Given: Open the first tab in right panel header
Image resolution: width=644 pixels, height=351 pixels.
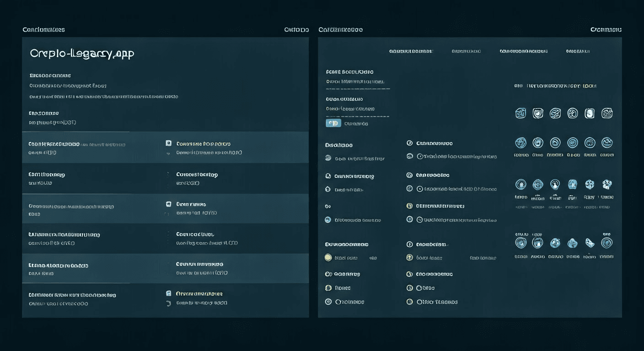Looking at the screenshot, I should click(411, 52).
